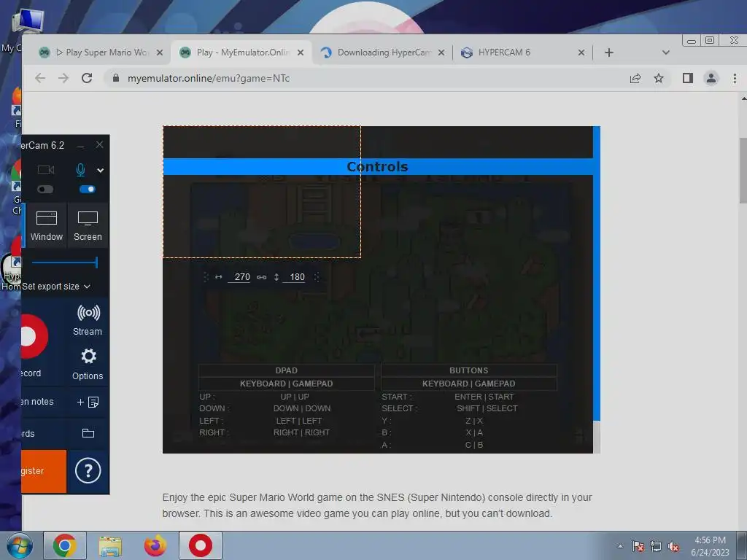Open the Chrome profile avatar

tap(711, 78)
